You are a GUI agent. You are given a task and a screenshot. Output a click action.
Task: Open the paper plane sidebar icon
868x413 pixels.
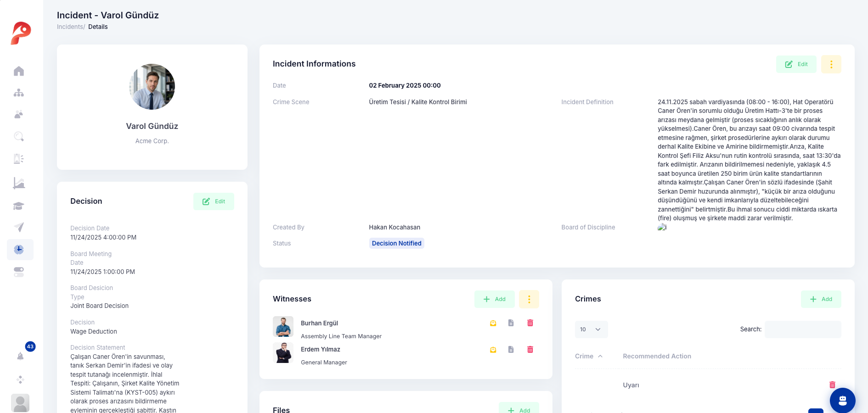tap(19, 227)
